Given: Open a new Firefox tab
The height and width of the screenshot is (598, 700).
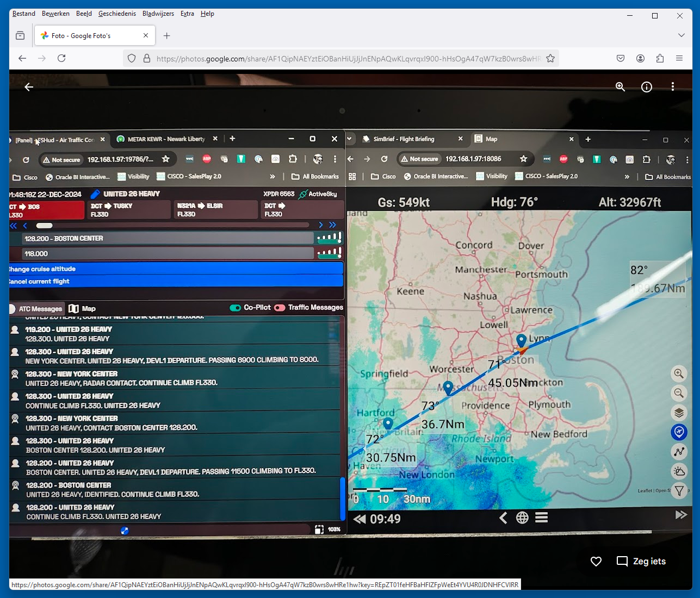Looking at the screenshot, I should pos(167,36).
